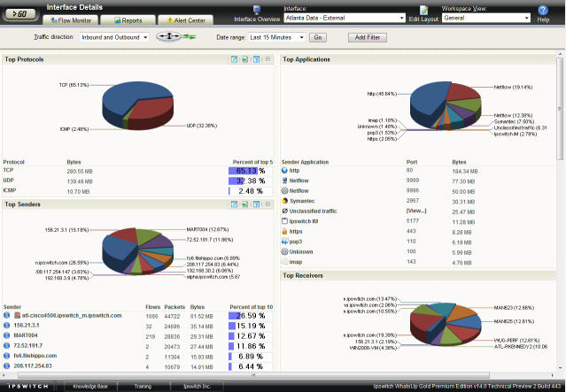This screenshot has height=392, width=566.
Task: Export the Top Senders report
Action: (244, 204)
